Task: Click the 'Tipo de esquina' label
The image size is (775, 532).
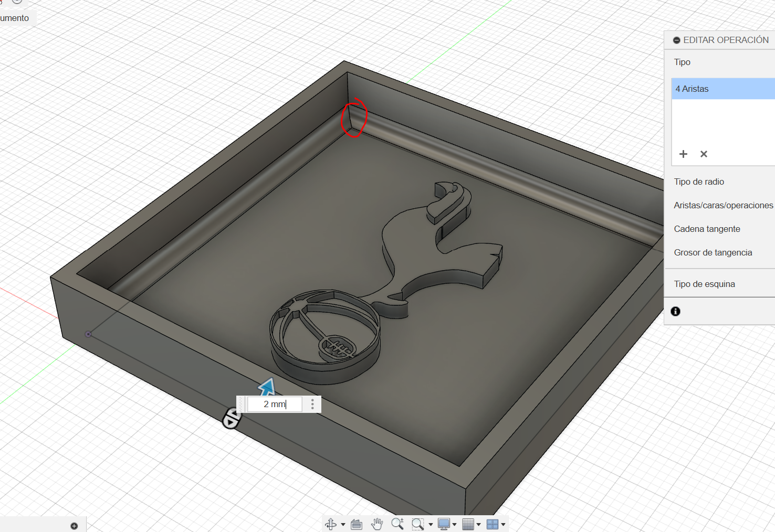Action: click(x=705, y=284)
